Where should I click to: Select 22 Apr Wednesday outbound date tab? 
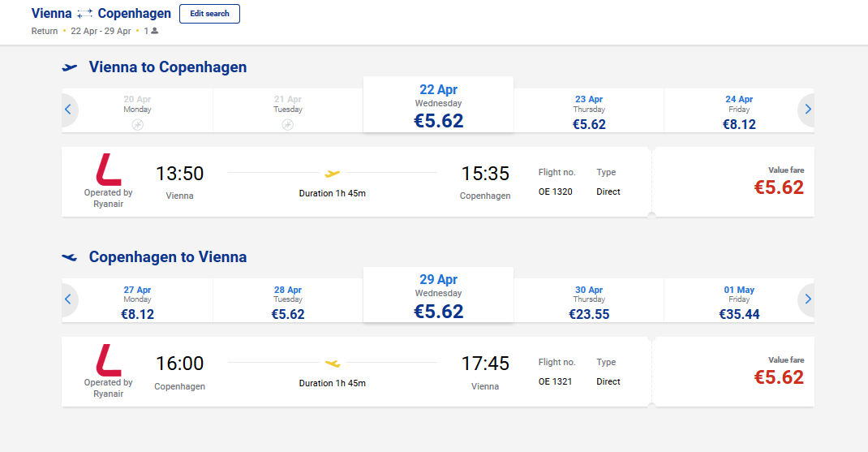[x=438, y=105]
